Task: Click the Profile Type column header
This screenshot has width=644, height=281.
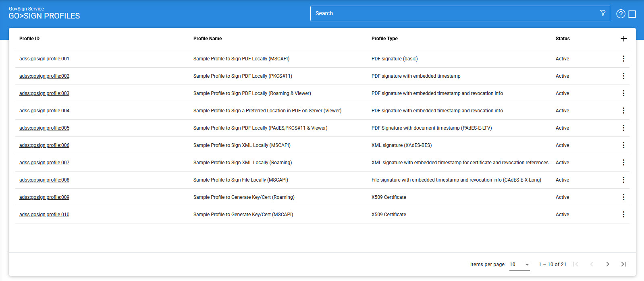Action: point(384,39)
